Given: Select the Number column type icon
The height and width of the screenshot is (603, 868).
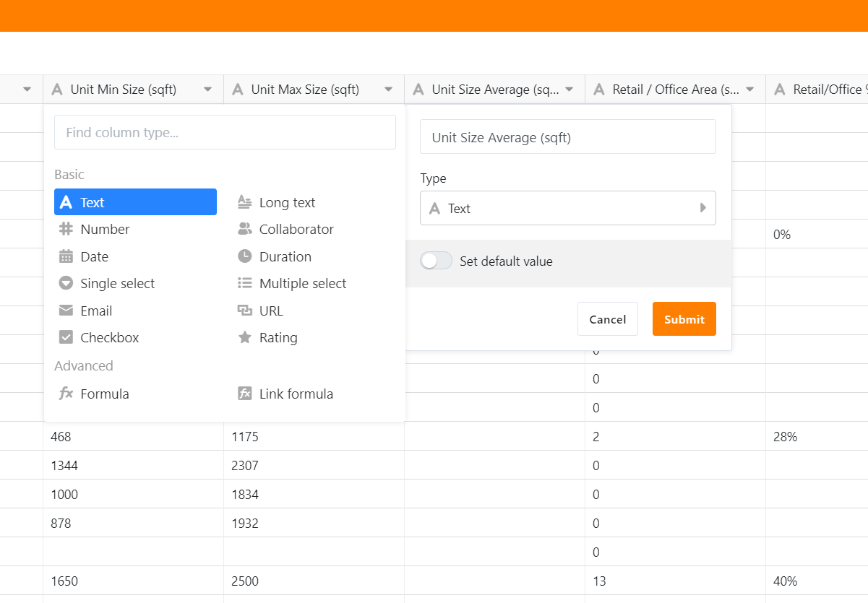Looking at the screenshot, I should [x=66, y=230].
